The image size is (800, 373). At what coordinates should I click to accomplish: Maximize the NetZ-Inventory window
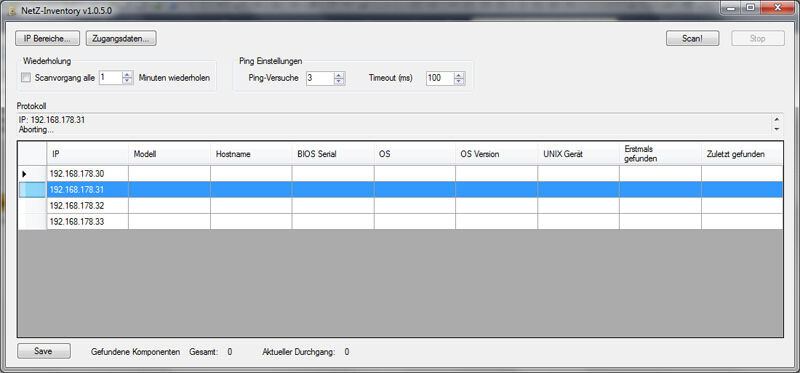click(x=750, y=8)
